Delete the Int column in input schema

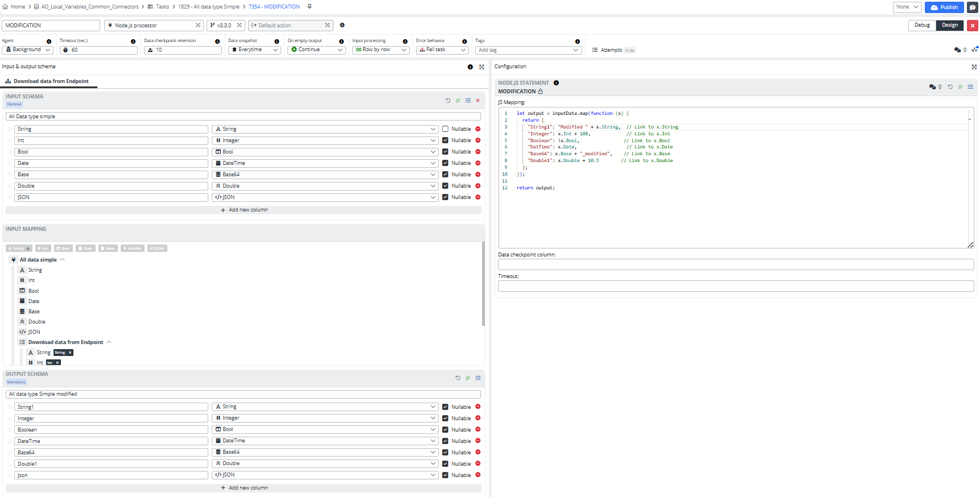pos(478,140)
